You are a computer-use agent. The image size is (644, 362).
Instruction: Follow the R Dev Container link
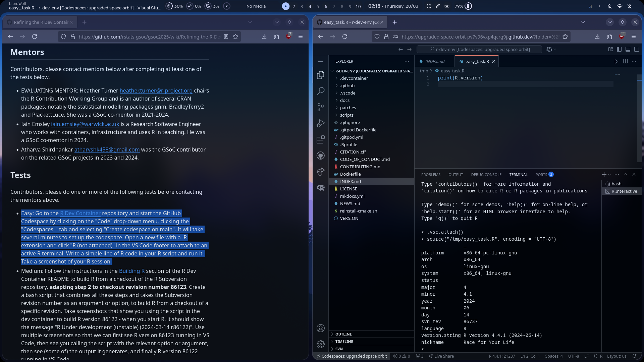(80, 213)
